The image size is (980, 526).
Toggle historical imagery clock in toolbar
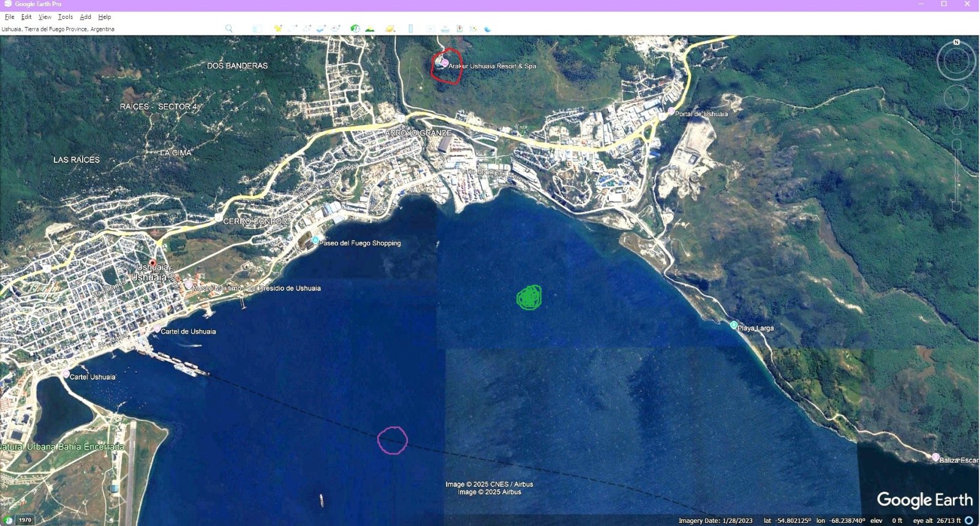[355, 29]
